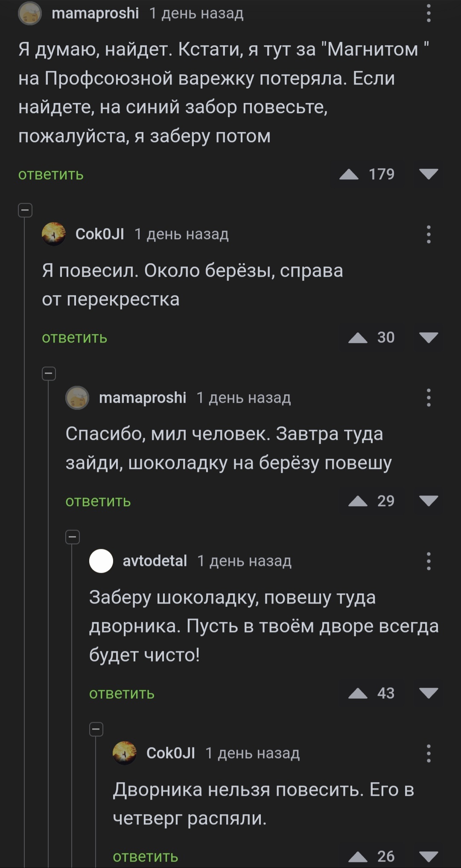Open avtodetal's white avatar
The image size is (461, 868).
[x=101, y=561]
